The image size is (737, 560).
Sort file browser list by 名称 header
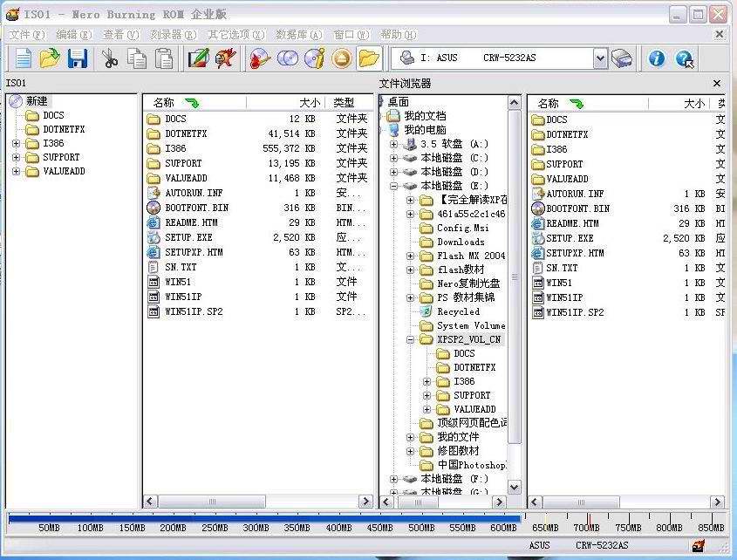coord(588,104)
